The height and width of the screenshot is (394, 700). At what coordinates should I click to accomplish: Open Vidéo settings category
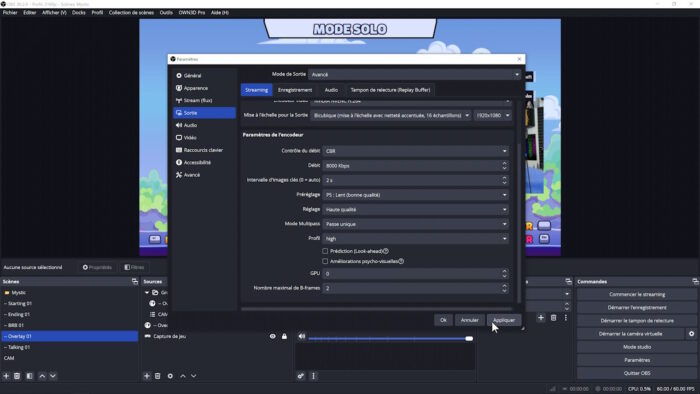204,138
